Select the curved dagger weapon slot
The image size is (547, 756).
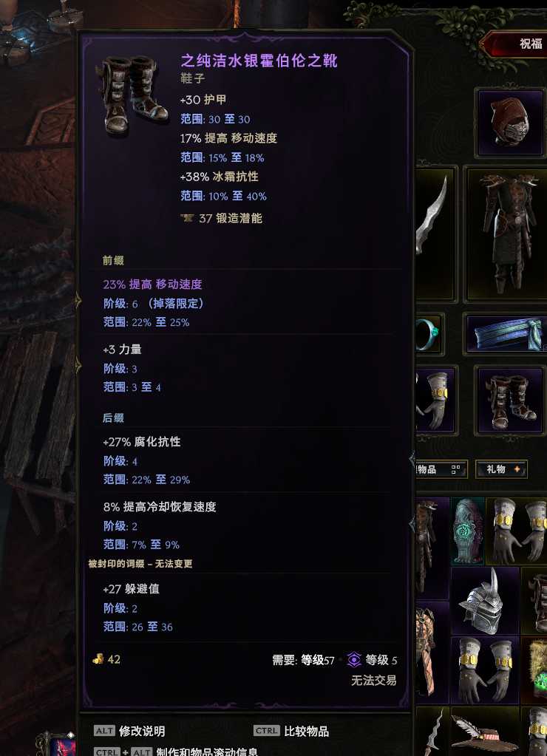tap(436, 234)
